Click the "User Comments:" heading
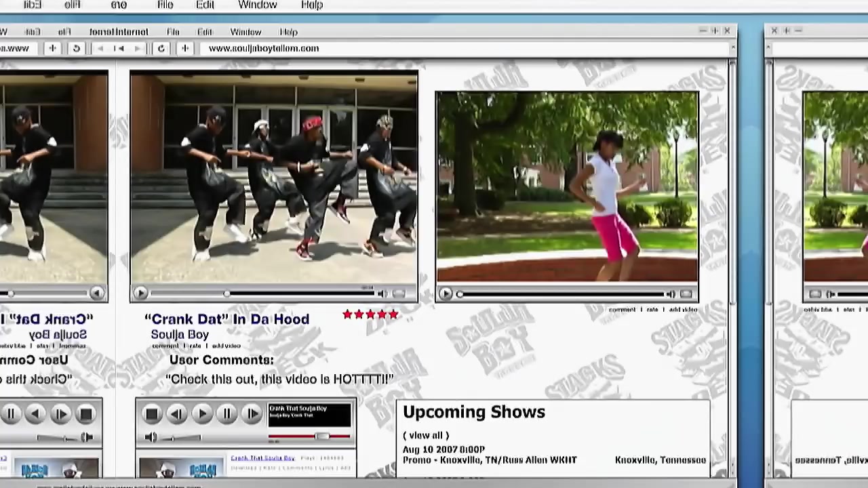This screenshot has width=868, height=488. [x=222, y=360]
